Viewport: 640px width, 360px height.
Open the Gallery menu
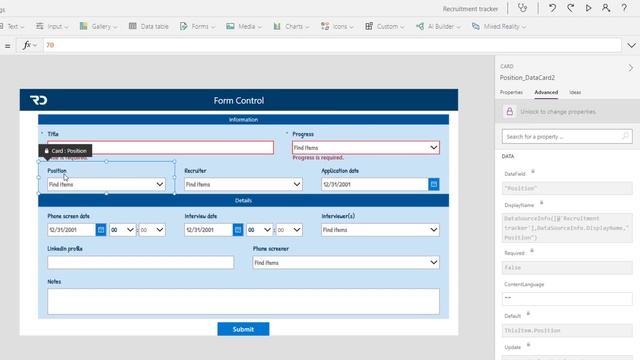pos(98,26)
